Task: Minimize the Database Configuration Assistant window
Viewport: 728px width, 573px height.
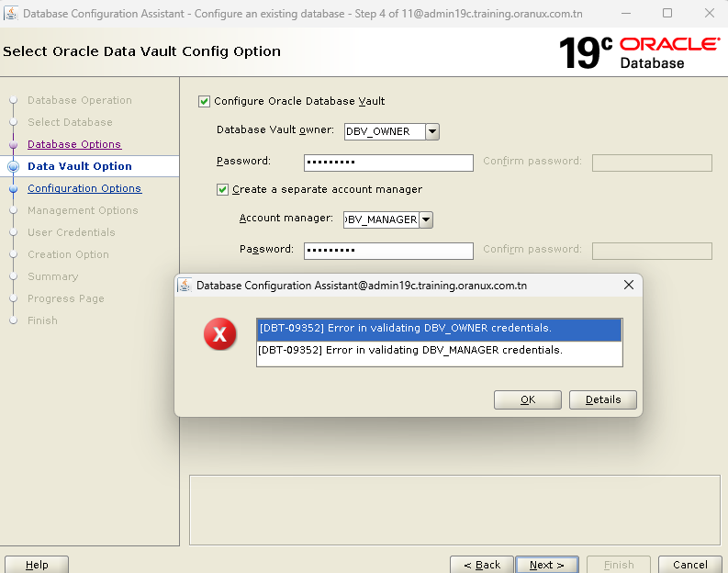Action: pyautogui.click(x=626, y=13)
